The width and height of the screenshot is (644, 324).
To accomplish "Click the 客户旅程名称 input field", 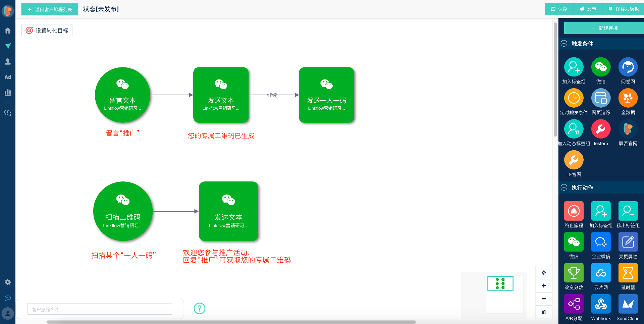I will [x=100, y=309].
